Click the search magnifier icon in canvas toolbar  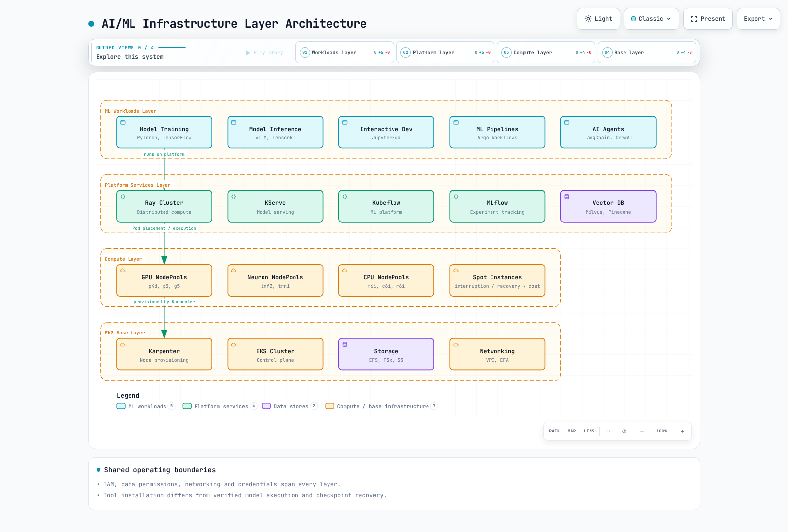(x=608, y=431)
